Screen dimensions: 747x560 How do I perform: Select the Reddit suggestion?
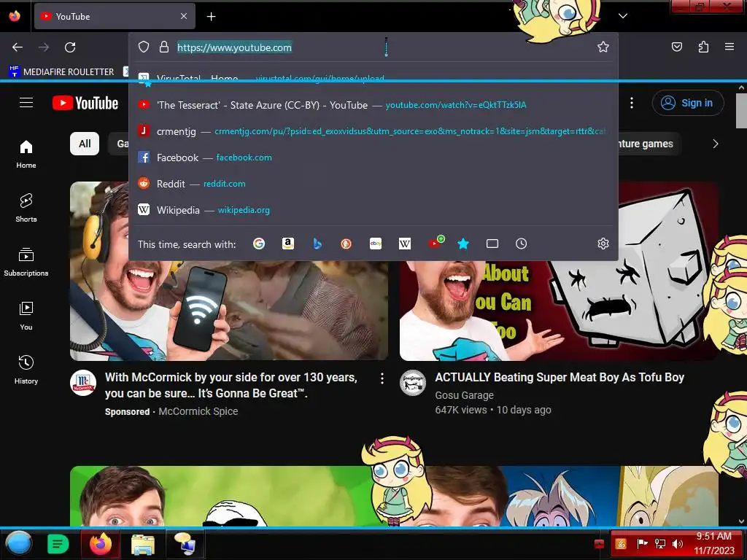tap(373, 184)
